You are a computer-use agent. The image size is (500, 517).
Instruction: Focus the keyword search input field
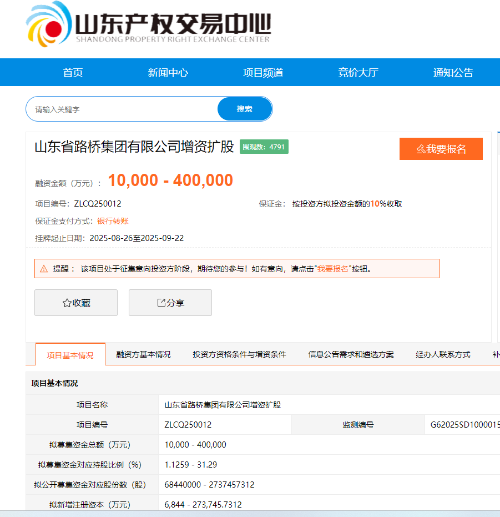coord(122,109)
